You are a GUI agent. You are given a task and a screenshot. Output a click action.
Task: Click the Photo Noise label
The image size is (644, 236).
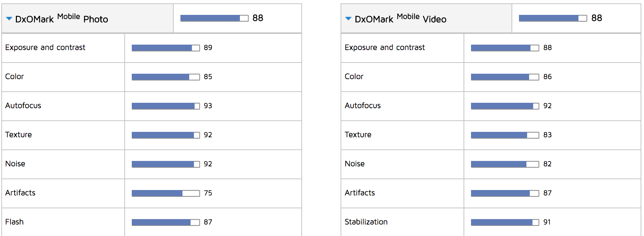[x=15, y=164]
